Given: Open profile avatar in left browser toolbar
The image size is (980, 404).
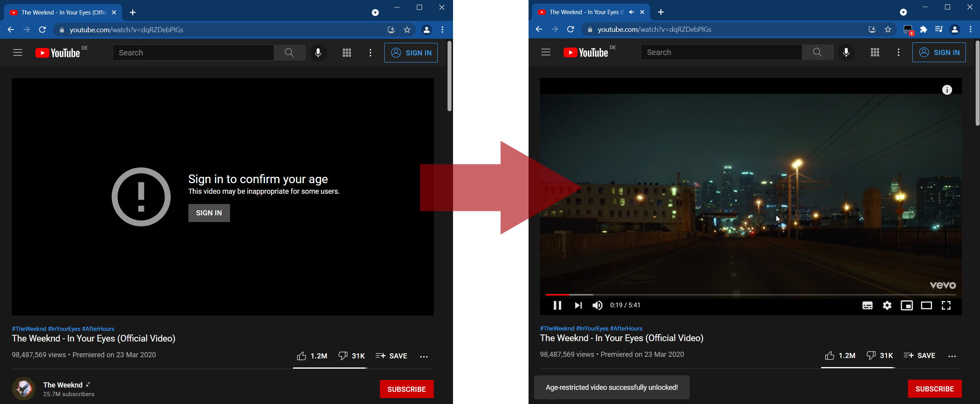Looking at the screenshot, I should [x=427, y=30].
